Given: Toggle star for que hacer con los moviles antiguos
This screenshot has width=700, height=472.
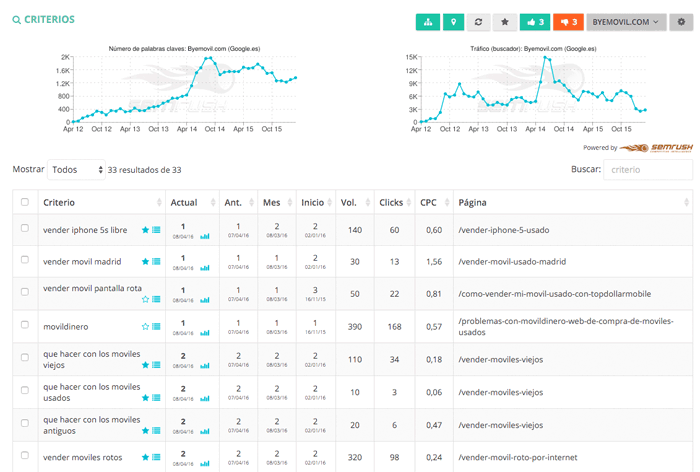Looking at the screenshot, I should point(145,430).
